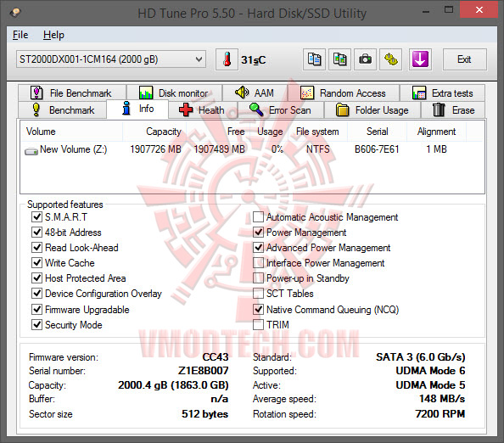Switch to the Random Access tab
The width and height of the screenshot is (504, 443).
(x=344, y=93)
